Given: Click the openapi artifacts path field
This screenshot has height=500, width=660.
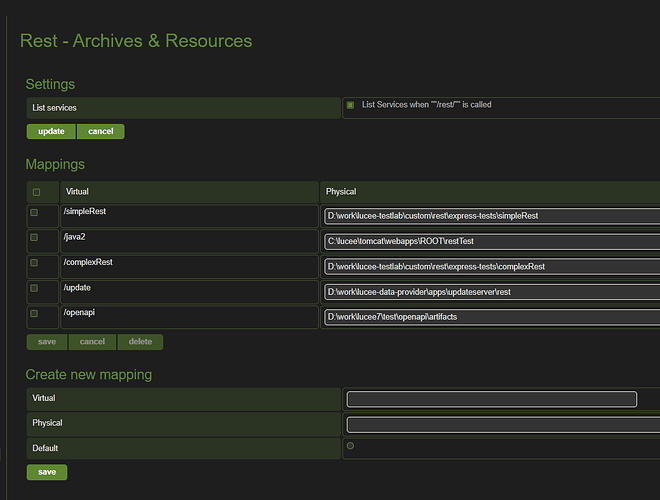Looking at the screenshot, I should point(491,316).
